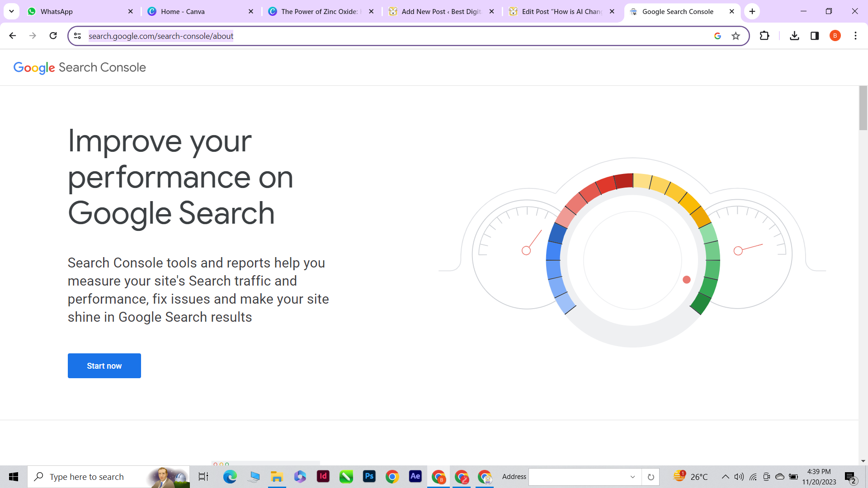868x488 pixels.
Task: Click the URL in the address bar
Action: click(x=161, y=36)
